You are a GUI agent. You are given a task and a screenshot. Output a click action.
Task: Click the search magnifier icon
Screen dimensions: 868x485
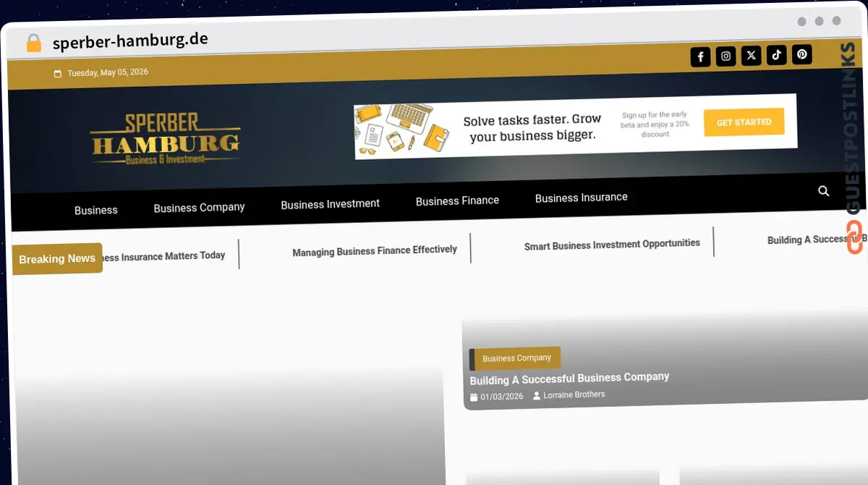[823, 191]
